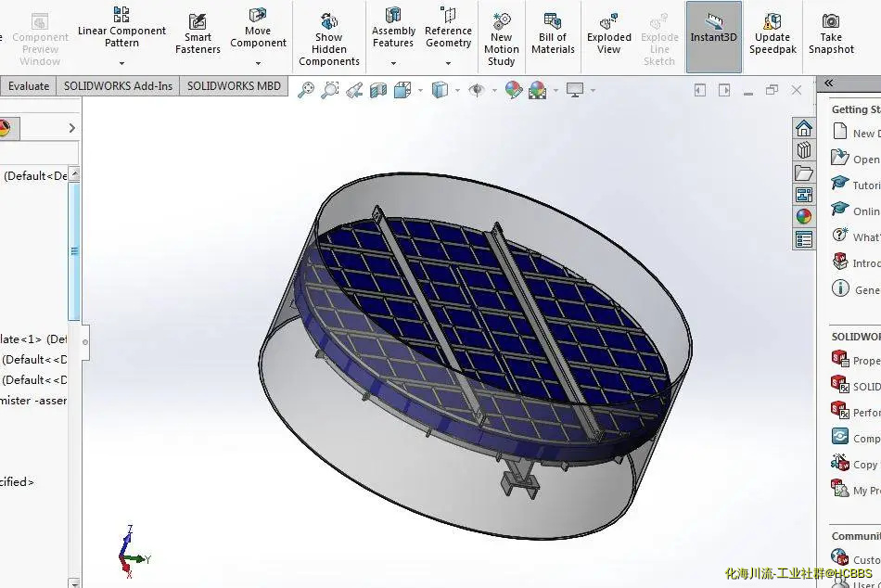Click Zoom to Fit magnifier icon
The image size is (881, 588).
[x=306, y=90]
